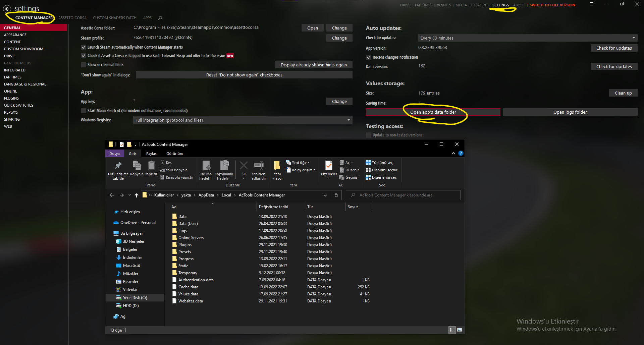Click Hiçbirini seçme (Select none)
The height and width of the screenshot is (345, 644).
[382, 170]
